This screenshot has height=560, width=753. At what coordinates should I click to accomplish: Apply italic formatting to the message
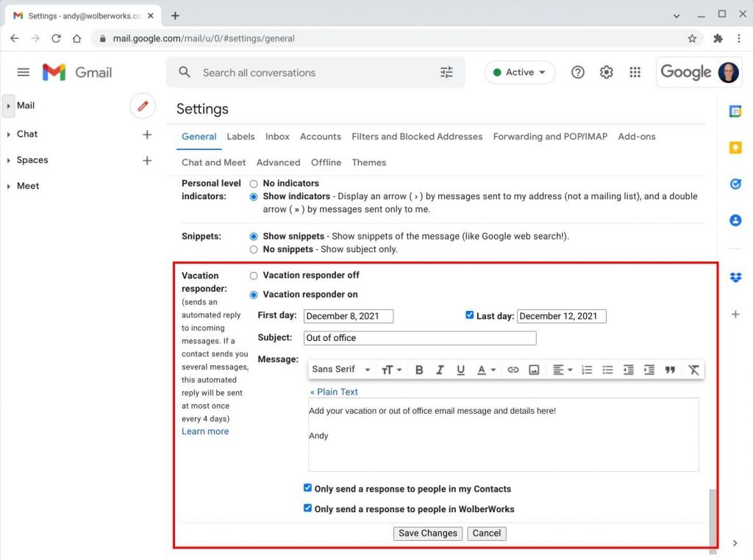439,370
